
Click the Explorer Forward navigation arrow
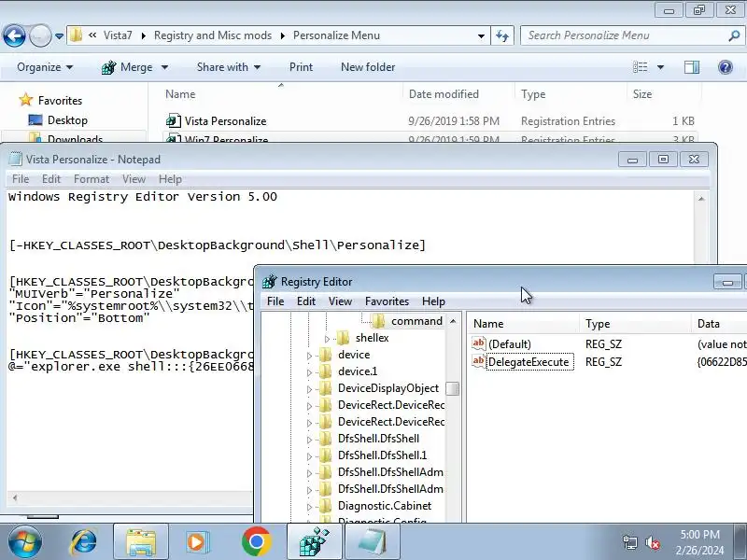point(40,35)
